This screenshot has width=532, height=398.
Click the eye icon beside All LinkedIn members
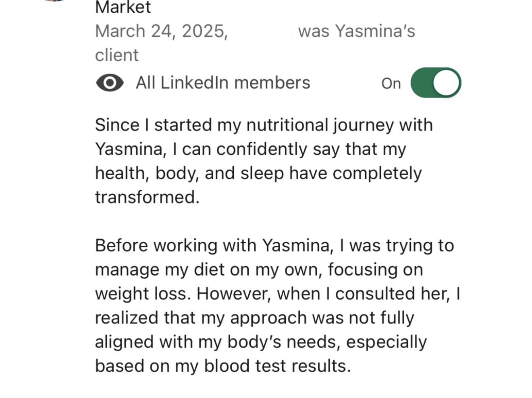click(109, 82)
